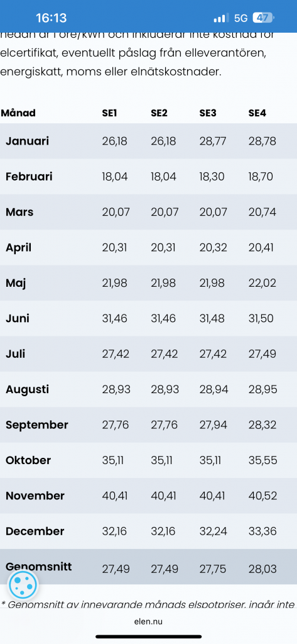Tap the Genomsnitt row label

[38, 567]
